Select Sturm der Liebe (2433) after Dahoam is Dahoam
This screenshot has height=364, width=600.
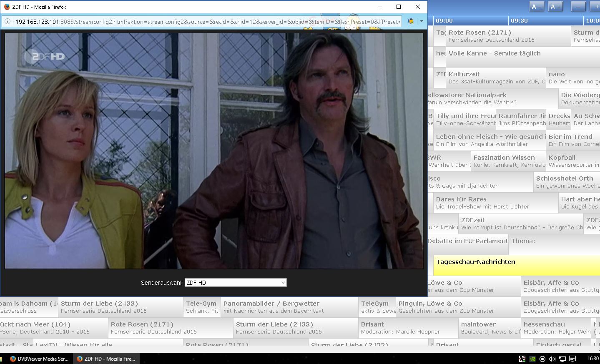point(121,307)
